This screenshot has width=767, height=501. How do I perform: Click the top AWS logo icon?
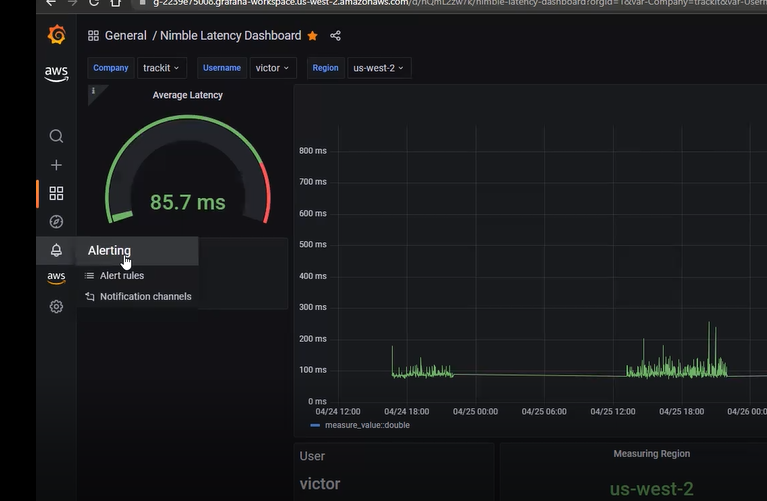[x=56, y=74]
